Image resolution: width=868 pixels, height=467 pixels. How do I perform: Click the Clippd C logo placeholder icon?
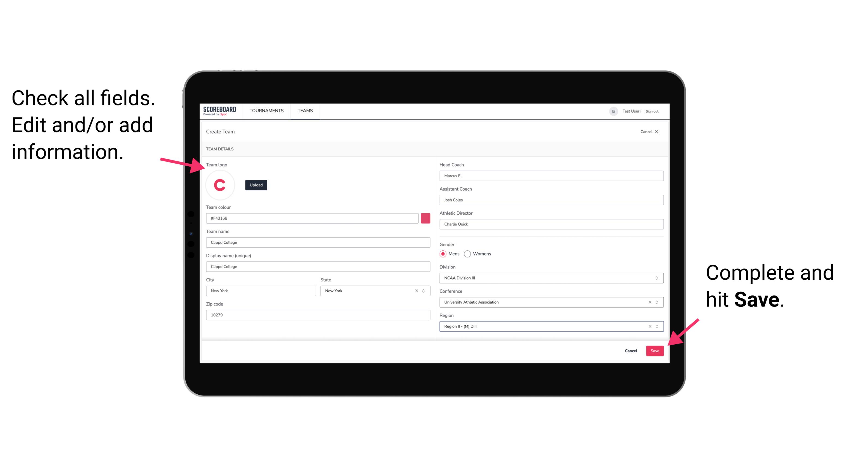(x=220, y=185)
